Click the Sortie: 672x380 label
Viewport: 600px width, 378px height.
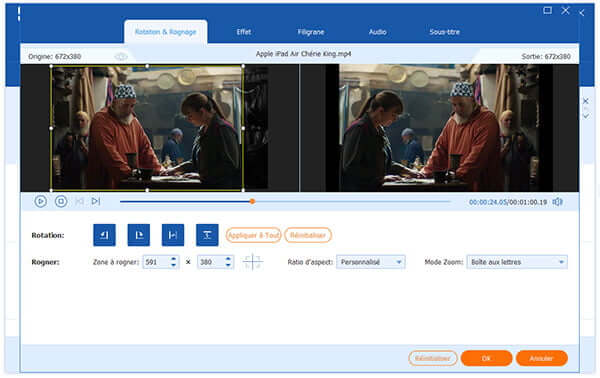click(546, 57)
